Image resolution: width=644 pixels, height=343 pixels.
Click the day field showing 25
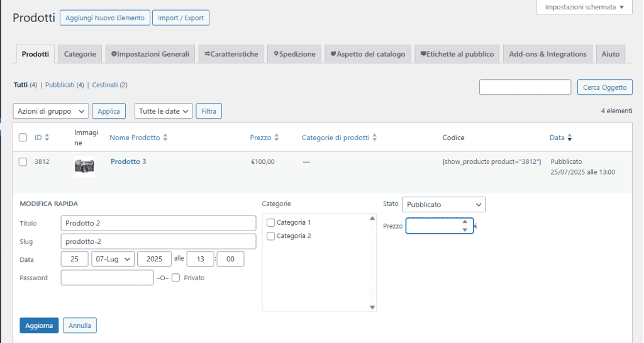[x=74, y=259]
